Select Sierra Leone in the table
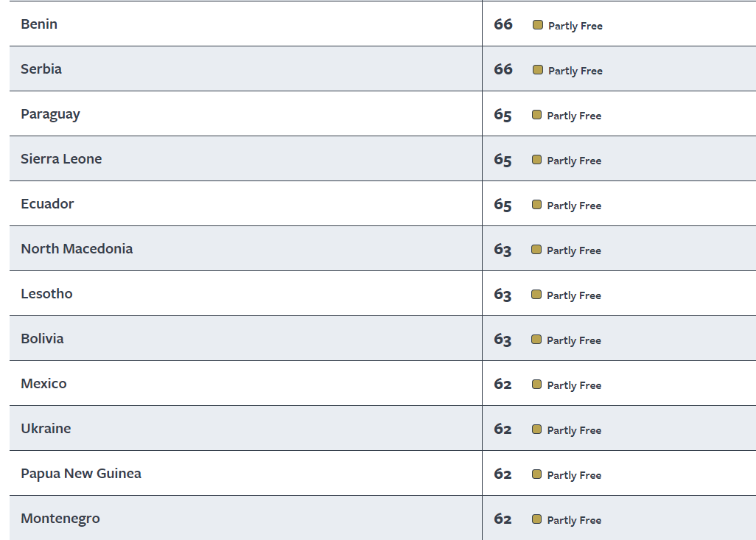Image resolution: width=756 pixels, height=540 pixels. (x=61, y=158)
